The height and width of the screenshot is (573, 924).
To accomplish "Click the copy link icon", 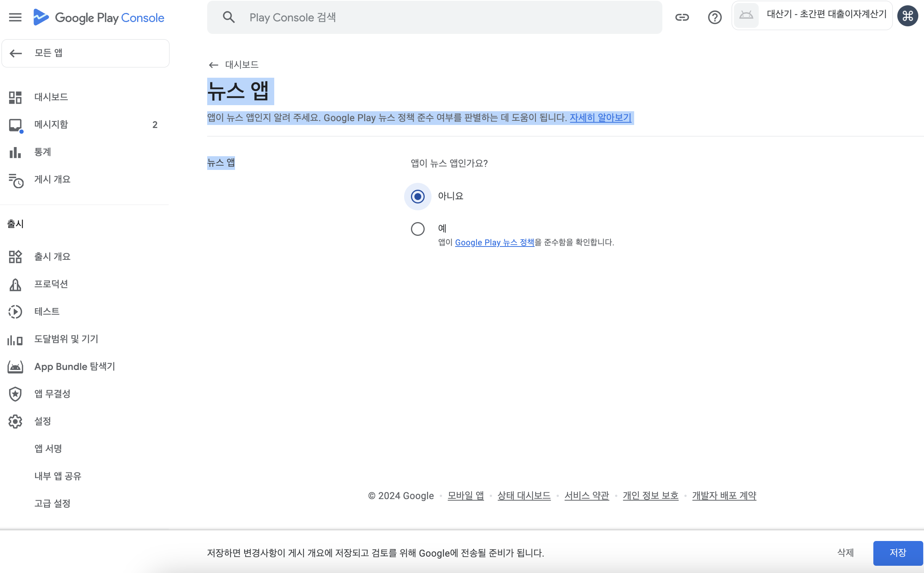I will pyautogui.click(x=682, y=17).
